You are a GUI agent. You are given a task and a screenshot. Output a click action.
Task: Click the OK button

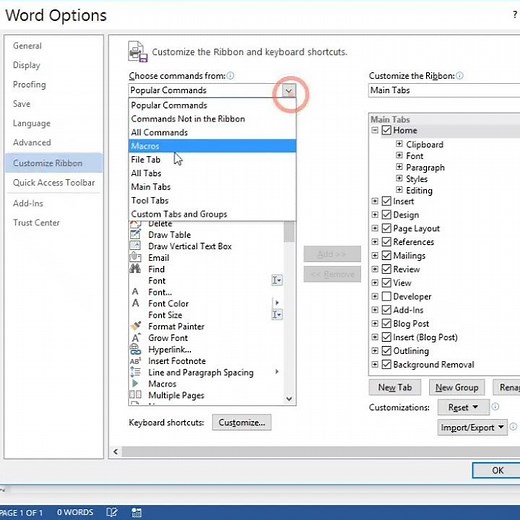click(x=497, y=470)
